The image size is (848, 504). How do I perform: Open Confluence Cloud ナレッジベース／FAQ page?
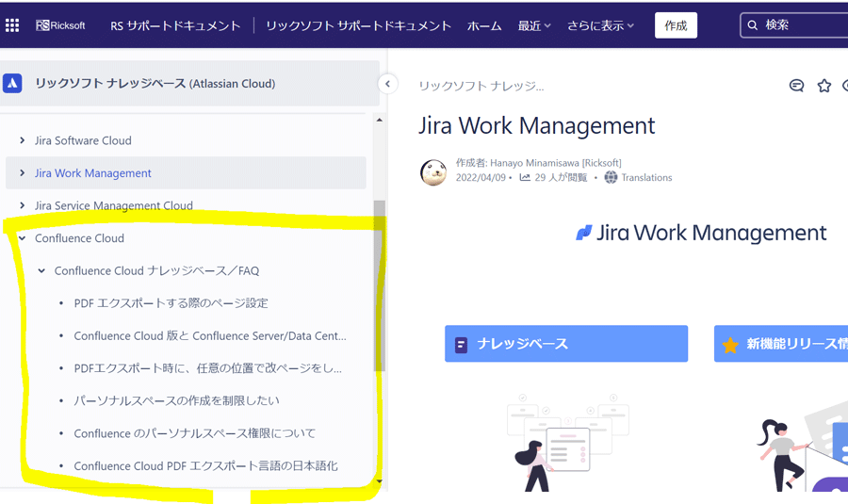tap(156, 270)
